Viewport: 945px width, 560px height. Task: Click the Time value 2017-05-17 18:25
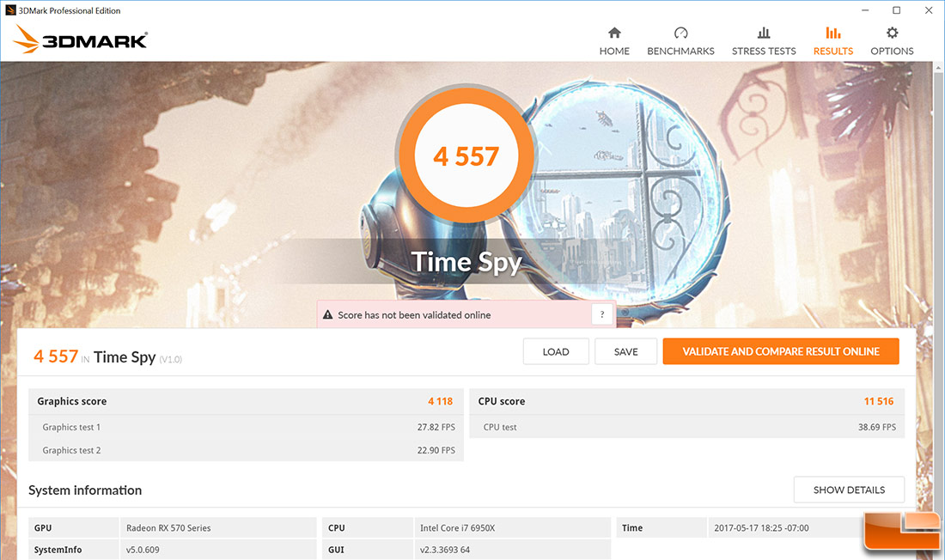[761, 528]
